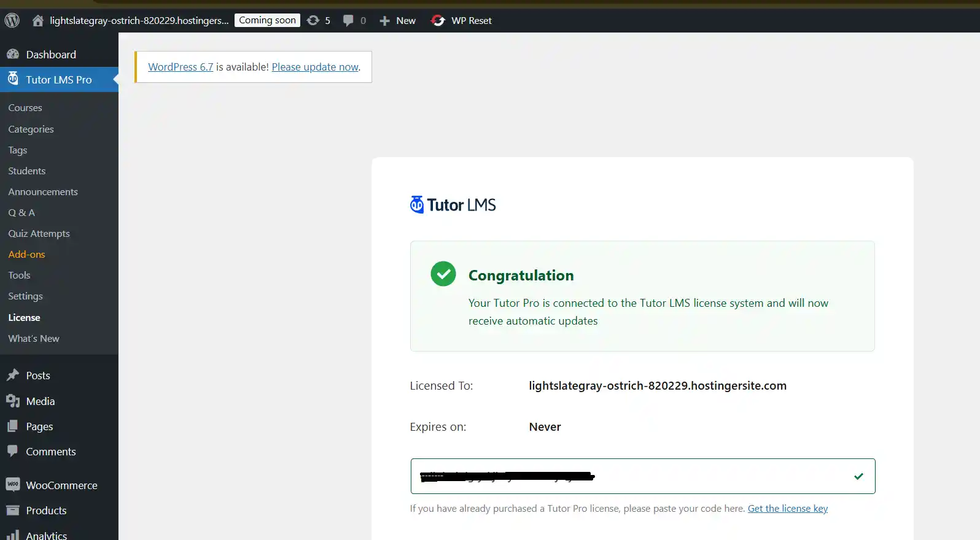The image size is (980, 540).
Task: Click the plus icon beside New
Action: [x=385, y=21]
